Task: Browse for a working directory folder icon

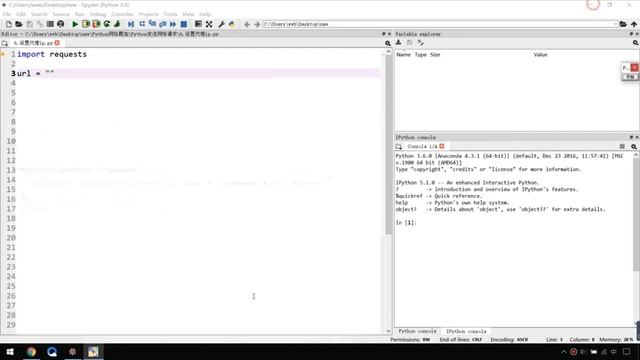Action: (x=623, y=24)
